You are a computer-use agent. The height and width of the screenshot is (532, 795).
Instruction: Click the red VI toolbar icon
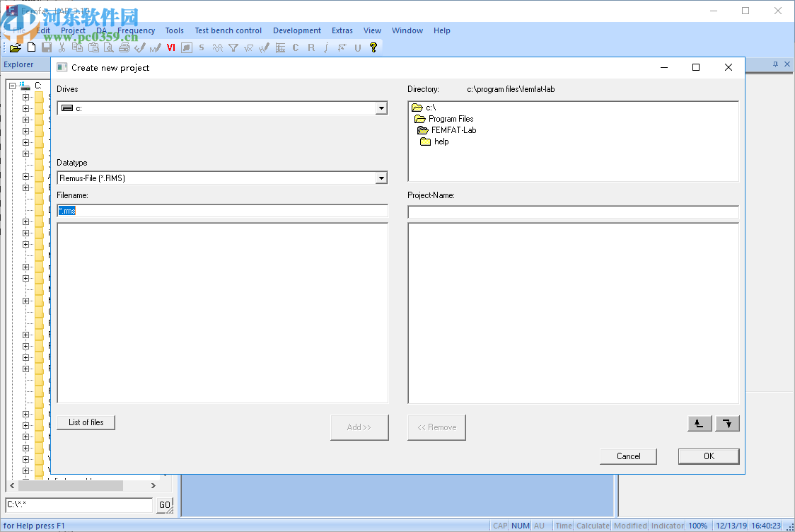pyautogui.click(x=171, y=47)
